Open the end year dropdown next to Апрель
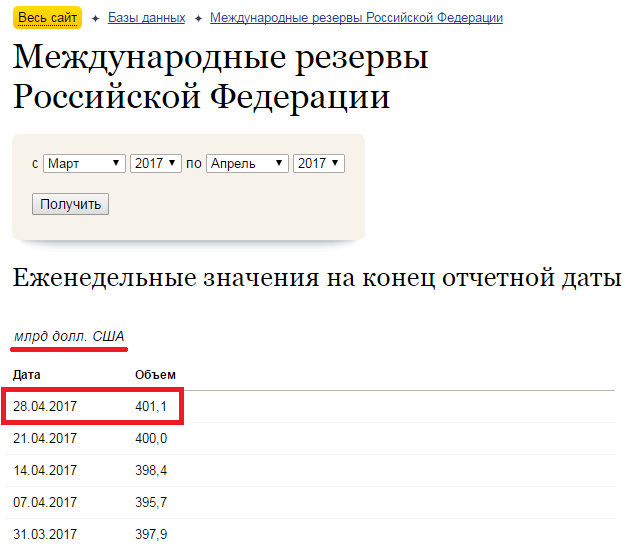The width and height of the screenshot is (628, 547). (318, 163)
